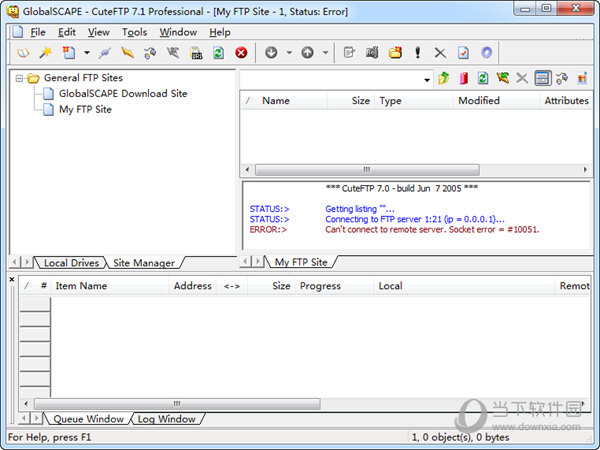The height and width of the screenshot is (450, 600).
Task: Click the Quick Connect plug icon
Action: pos(104,52)
